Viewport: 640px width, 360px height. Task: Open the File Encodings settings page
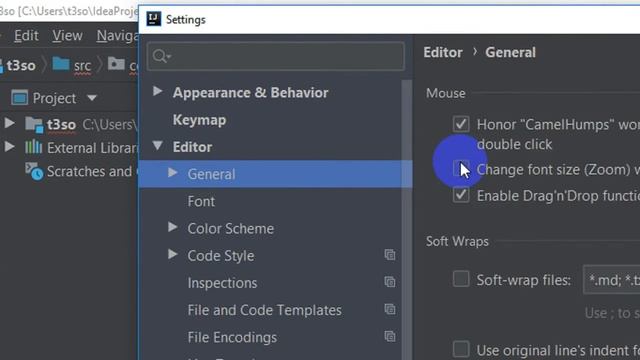click(x=232, y=338)
